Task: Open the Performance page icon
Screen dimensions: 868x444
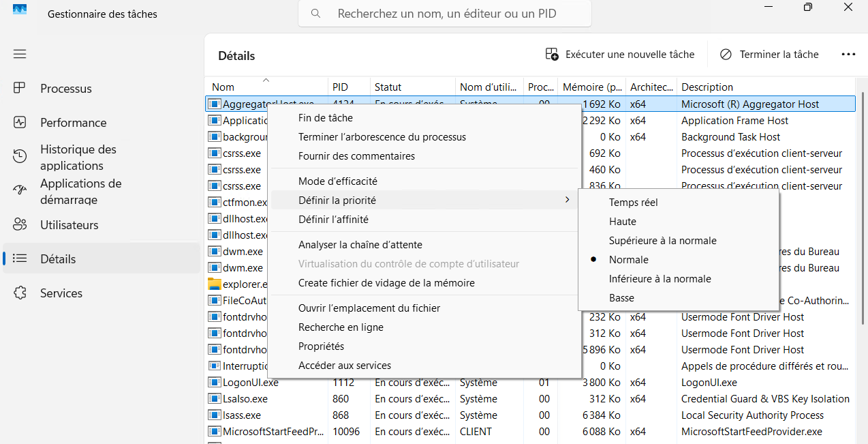Action: [20, 123]
